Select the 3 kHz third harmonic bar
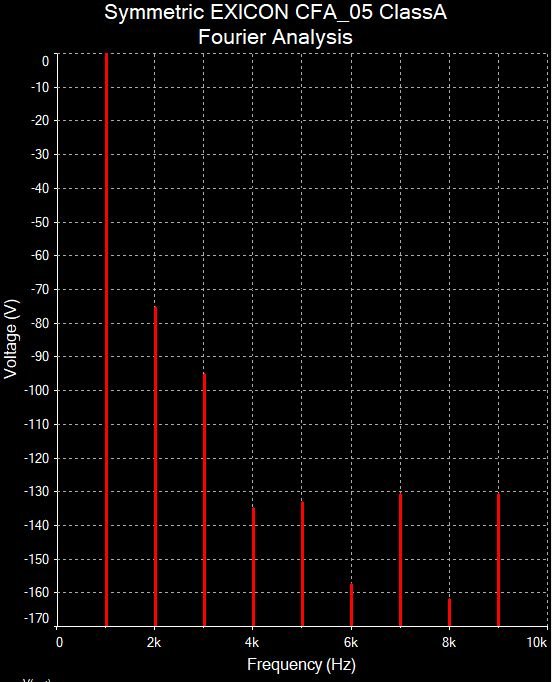The height and width of the screenshot is (682, 552). pyautogui.click(x=204, y=500)
